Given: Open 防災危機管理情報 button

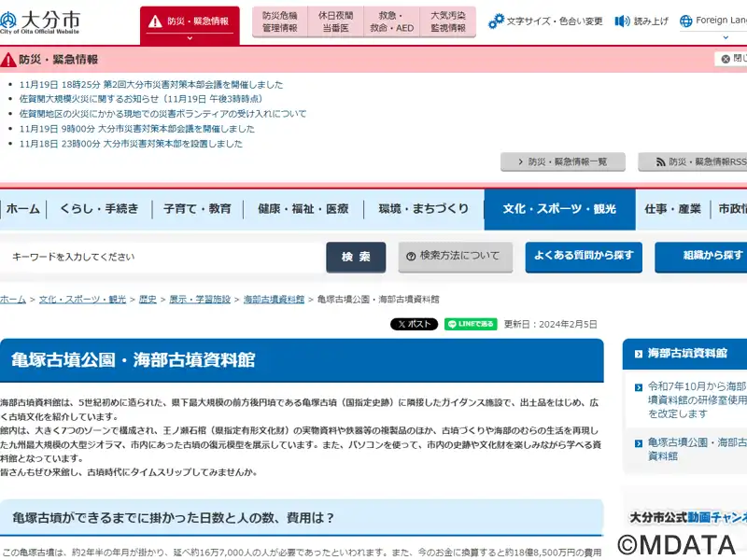Looking at the screenshot, I should pos(280,21).
